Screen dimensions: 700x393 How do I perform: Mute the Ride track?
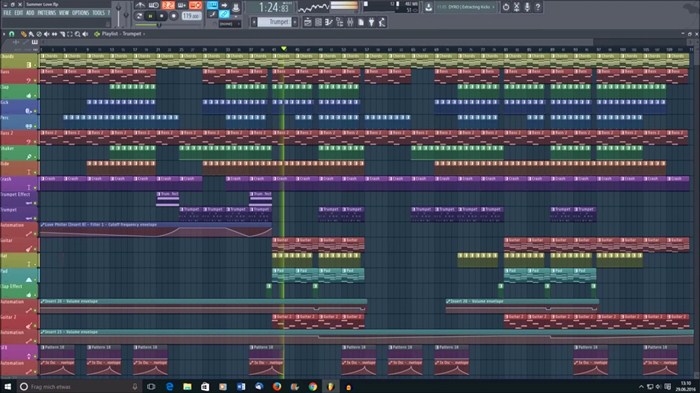click(35, 172)
